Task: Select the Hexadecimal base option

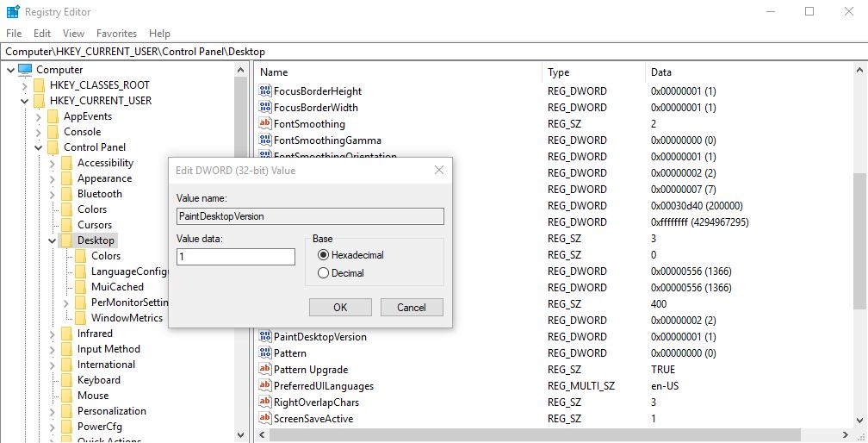Action: coord(351,255)
